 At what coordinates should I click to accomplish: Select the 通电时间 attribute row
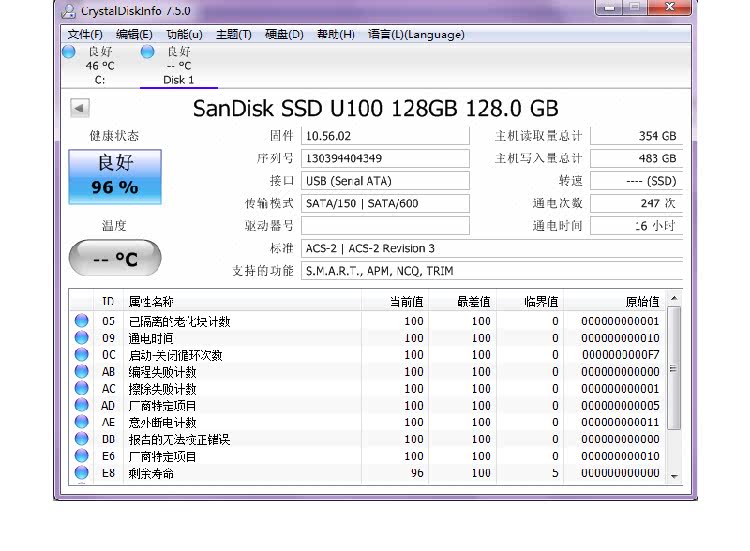point(367,338)
